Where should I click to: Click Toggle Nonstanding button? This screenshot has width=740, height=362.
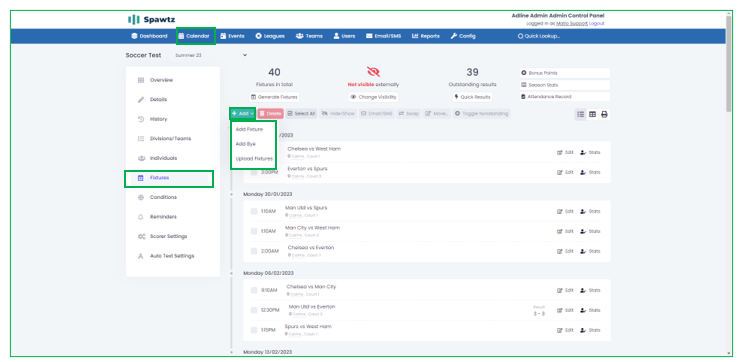pyautogui.click(x=481, y=114)
